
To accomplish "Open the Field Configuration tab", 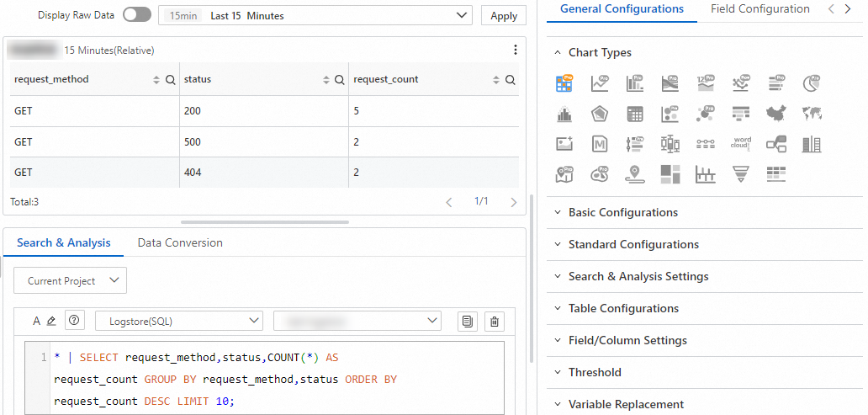I will pyautogui.click(x=759, y=9).
